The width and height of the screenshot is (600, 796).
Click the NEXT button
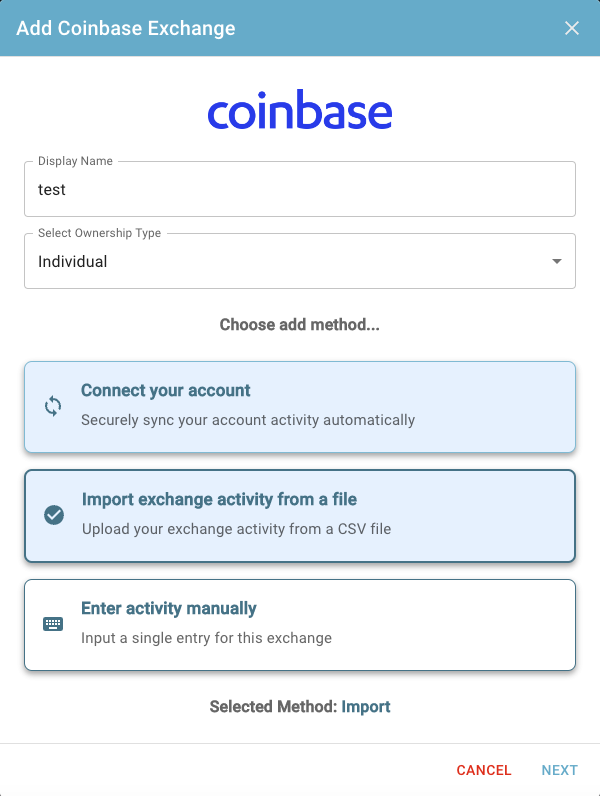[x=559, y=770]
